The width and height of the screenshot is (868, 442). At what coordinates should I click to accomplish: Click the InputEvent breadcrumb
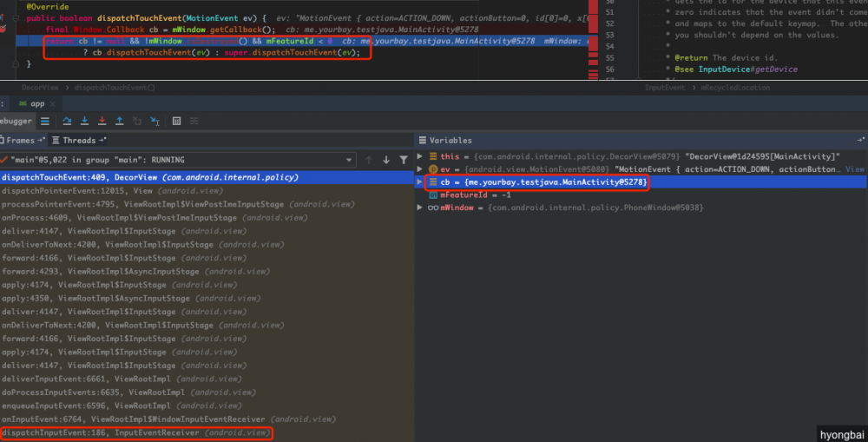point(664,88)
